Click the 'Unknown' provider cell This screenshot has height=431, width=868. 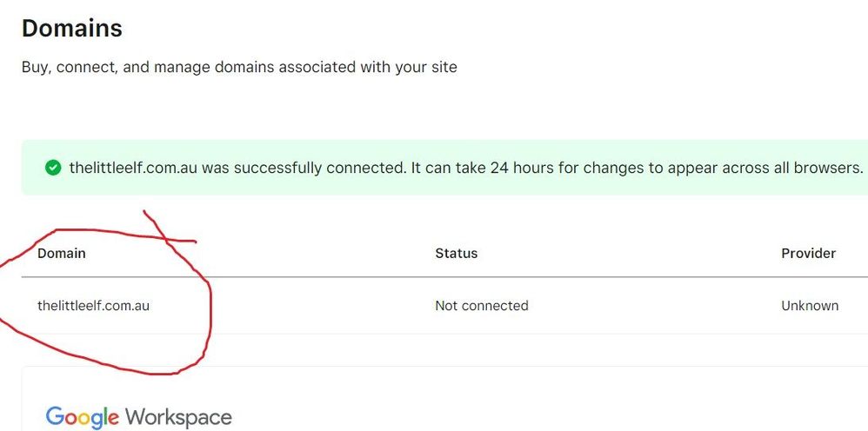click(810, 306)
